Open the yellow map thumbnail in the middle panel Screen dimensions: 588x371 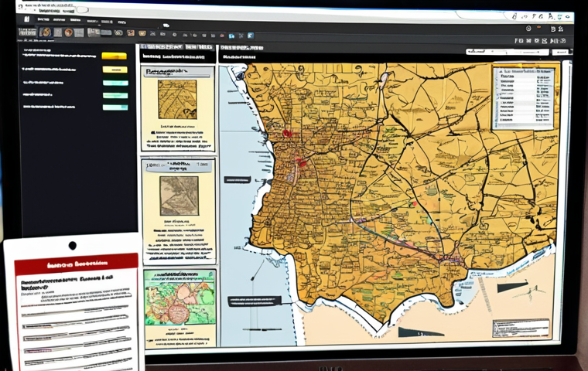[x=177, y=99]
